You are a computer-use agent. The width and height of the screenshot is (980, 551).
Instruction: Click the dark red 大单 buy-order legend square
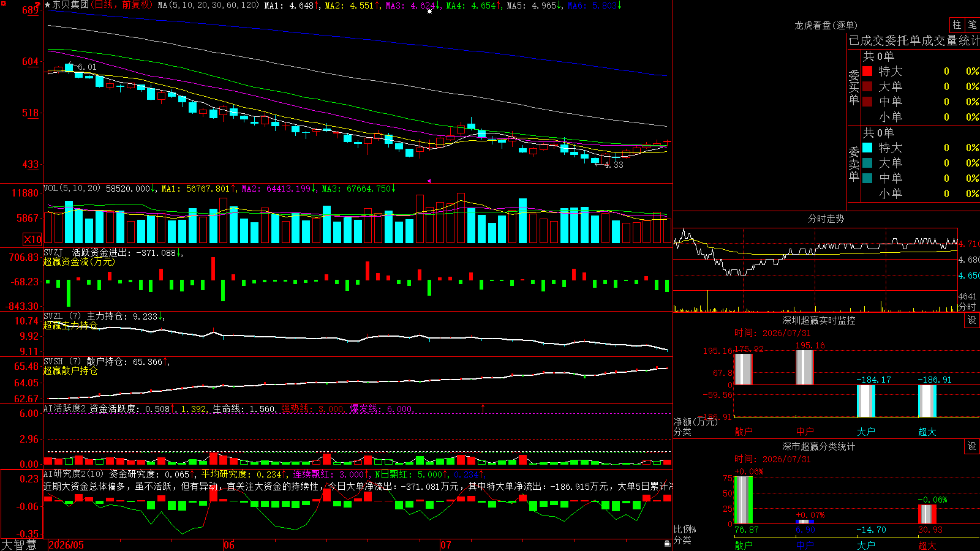click(x=867, y=86)
